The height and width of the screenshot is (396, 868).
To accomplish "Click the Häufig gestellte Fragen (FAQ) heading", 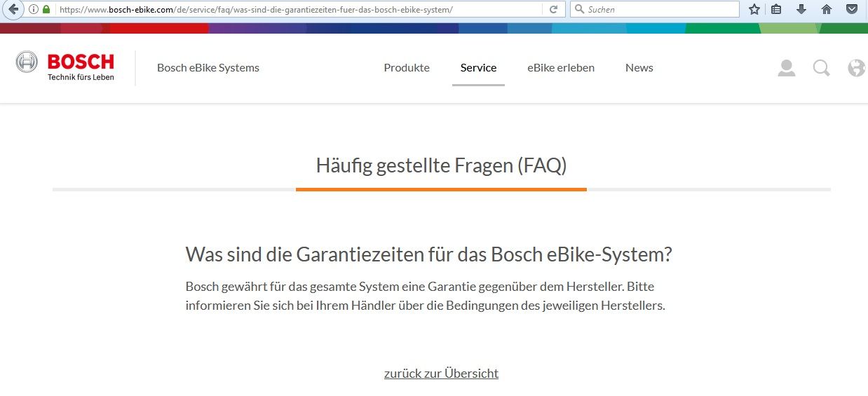I will pyautogui.click(x=441, y=165).
